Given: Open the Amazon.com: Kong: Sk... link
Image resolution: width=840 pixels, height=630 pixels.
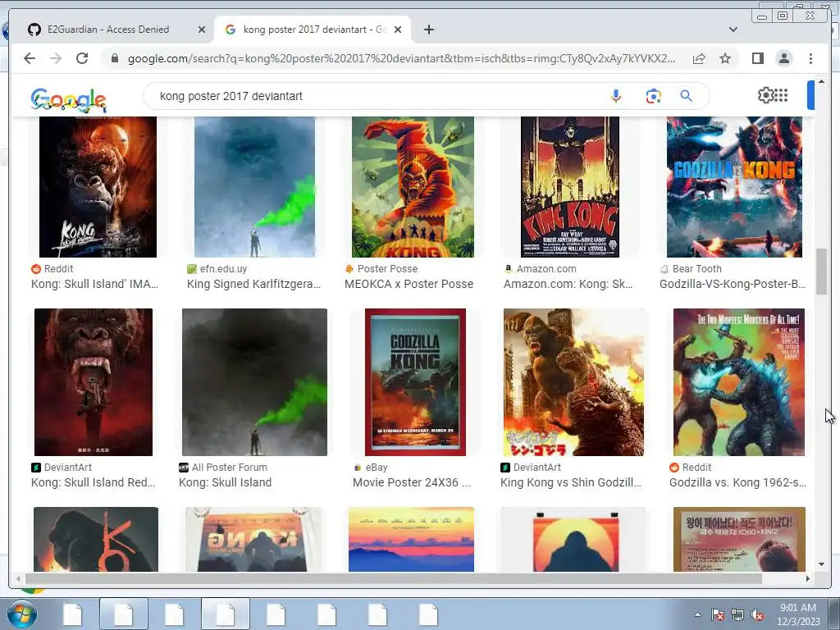Looking at the screenshot, I should (568, 284).
